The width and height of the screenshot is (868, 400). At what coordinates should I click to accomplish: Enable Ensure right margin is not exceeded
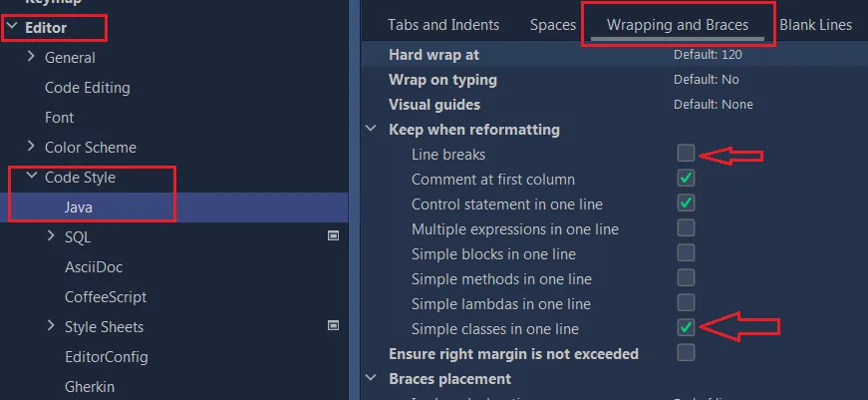pyautogui.click(x=686, y=353)
